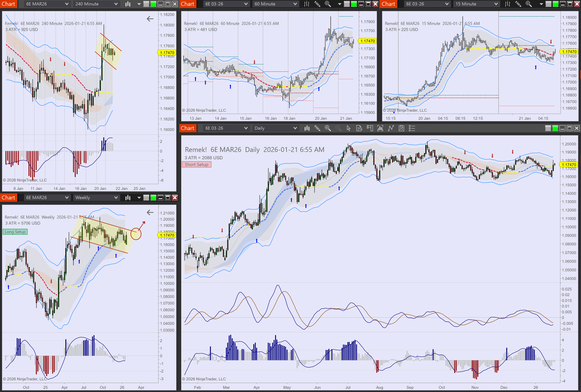
Task: Toggle green link button in Weekly chart
Action: [x=153, y=198]
